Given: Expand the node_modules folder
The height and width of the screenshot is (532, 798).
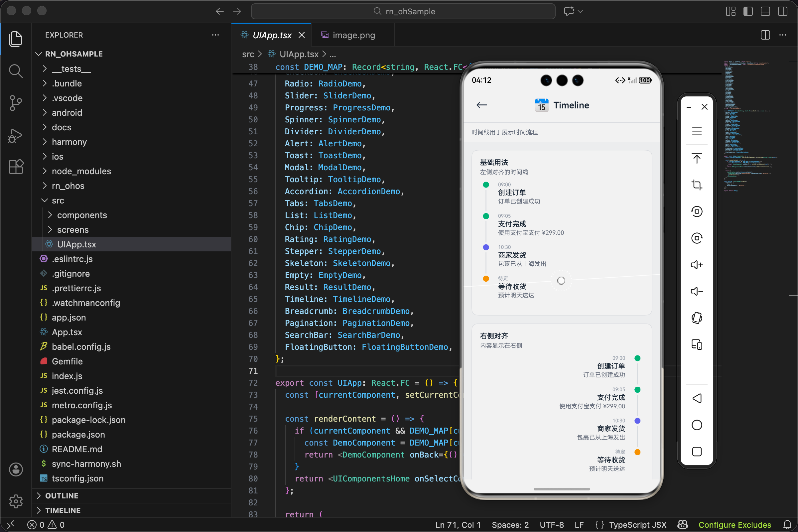Looking at the screenshot, I should pyautogui.click(x=81, y=171).
